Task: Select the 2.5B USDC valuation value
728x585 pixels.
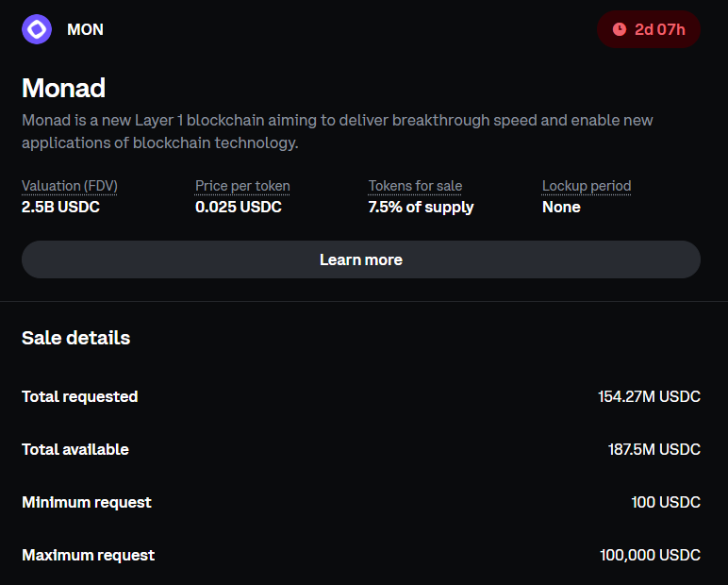Action: tap(60, 207)
